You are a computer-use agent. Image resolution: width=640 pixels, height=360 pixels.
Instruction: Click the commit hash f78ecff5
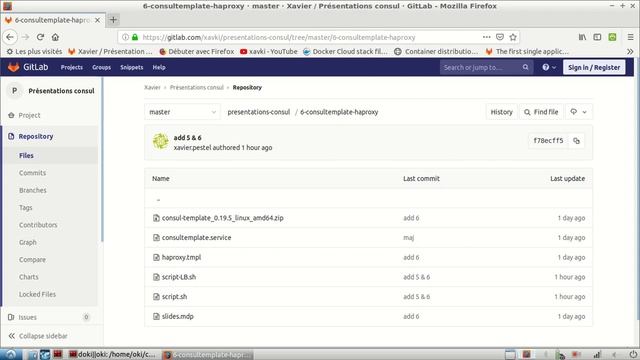(548, 141)
